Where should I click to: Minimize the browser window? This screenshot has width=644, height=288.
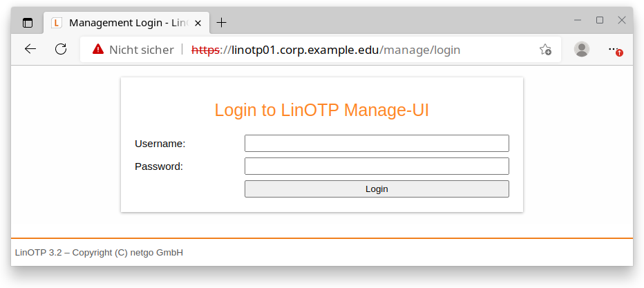[x=577, y=21]
